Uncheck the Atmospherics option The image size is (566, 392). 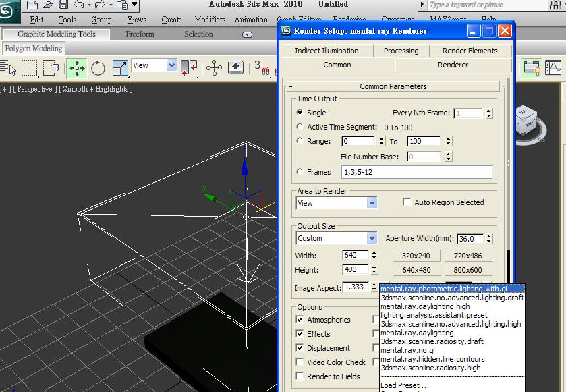point(300,319)
